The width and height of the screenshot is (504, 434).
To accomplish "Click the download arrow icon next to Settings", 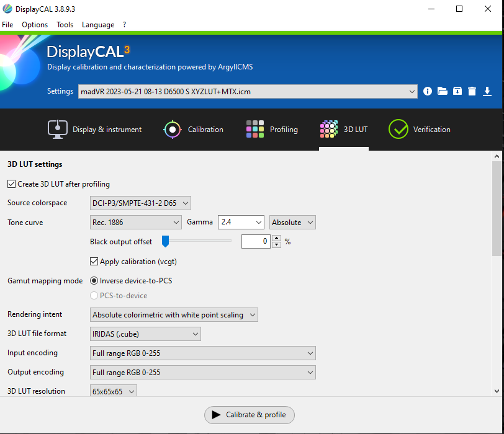I will point(487,91).
